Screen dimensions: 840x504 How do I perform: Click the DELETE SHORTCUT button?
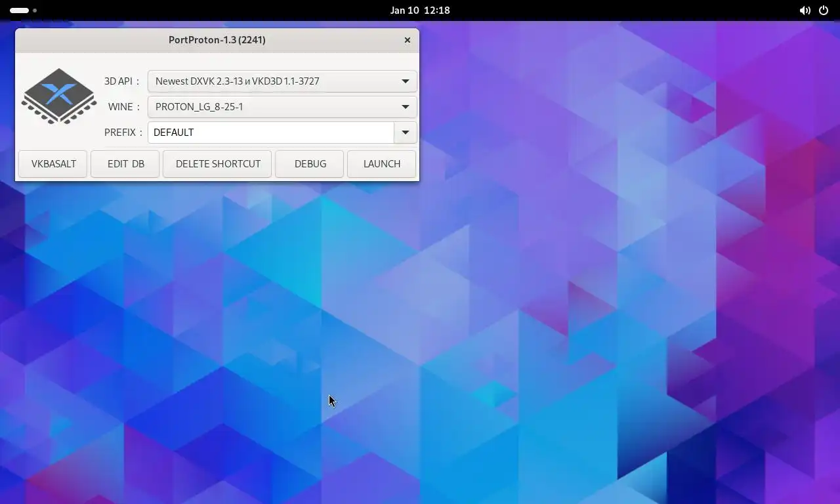tap(218, 164)
